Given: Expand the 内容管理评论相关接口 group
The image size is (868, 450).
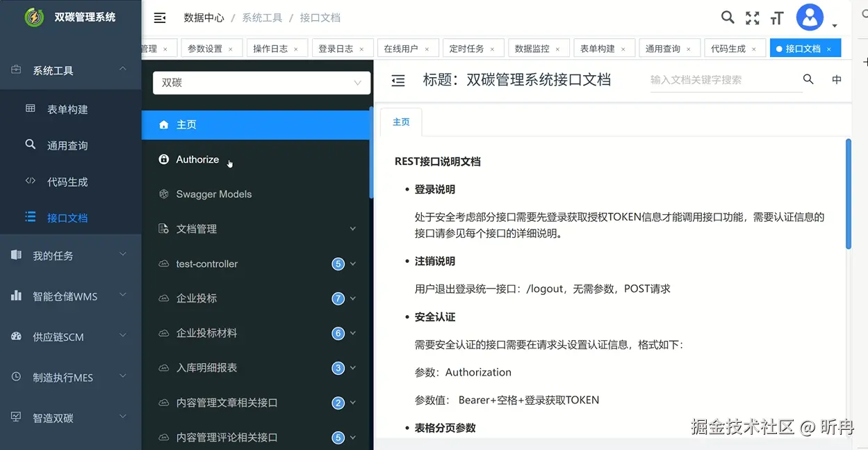Looking at the screenshot, I should click(x=256, y=437).
